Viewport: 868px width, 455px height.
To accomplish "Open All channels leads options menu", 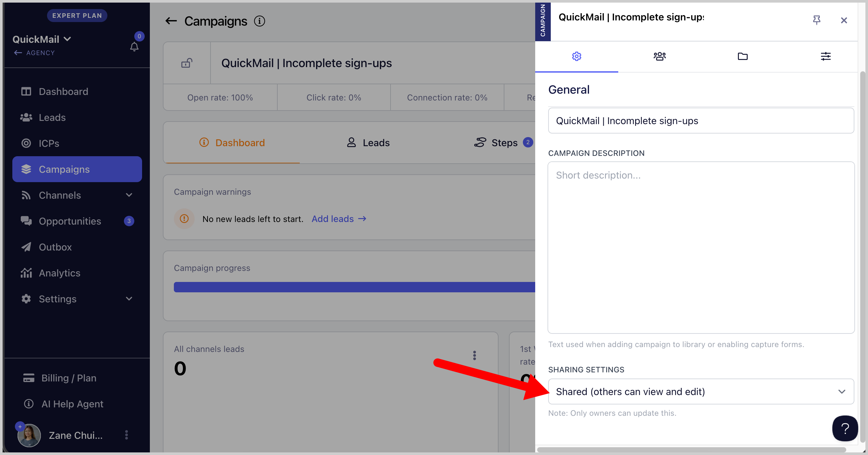I will 475,356.
